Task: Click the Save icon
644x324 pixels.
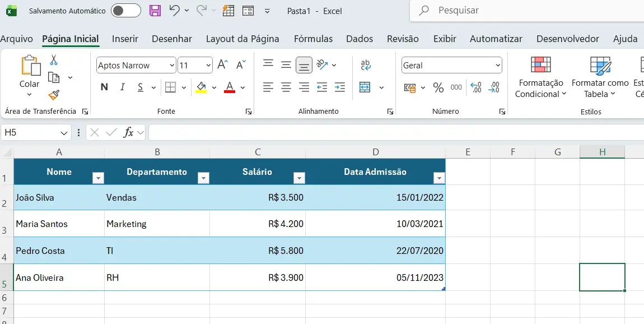Action: coord(155,11)
